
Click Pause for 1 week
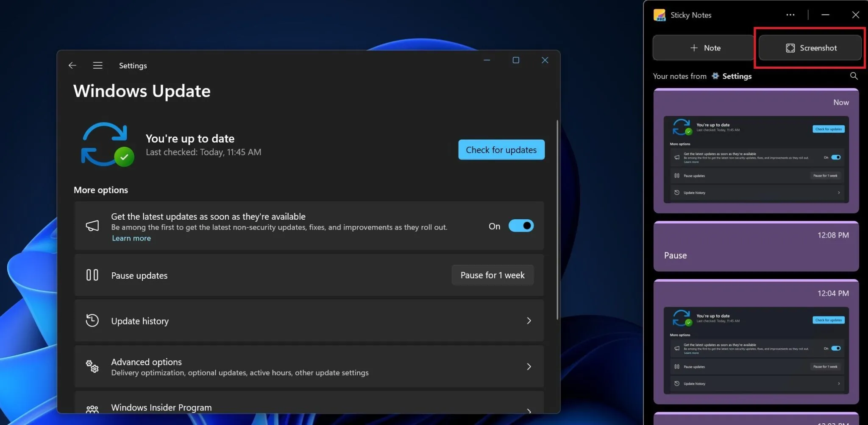492,275
